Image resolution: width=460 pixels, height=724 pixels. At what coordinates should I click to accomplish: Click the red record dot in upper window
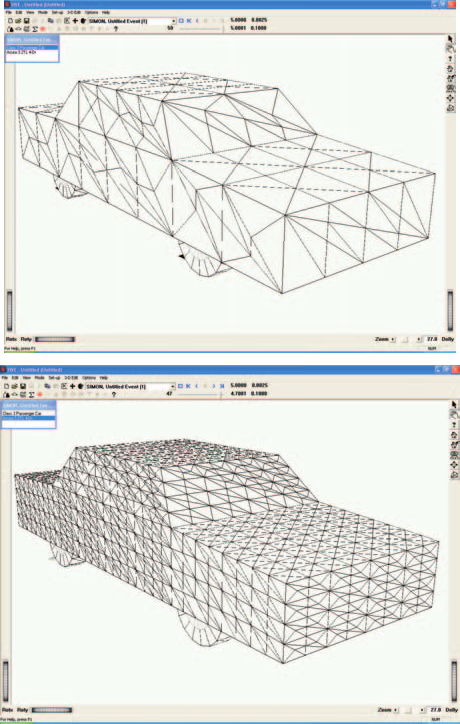42,29
